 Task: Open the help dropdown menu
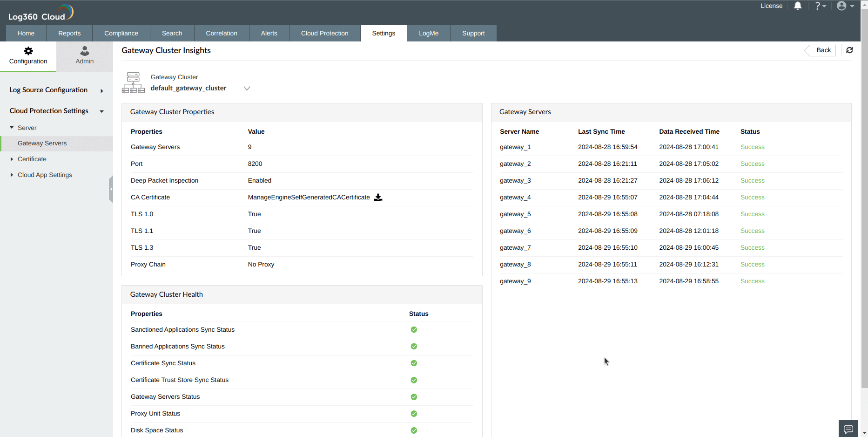[x=820, y=6]
